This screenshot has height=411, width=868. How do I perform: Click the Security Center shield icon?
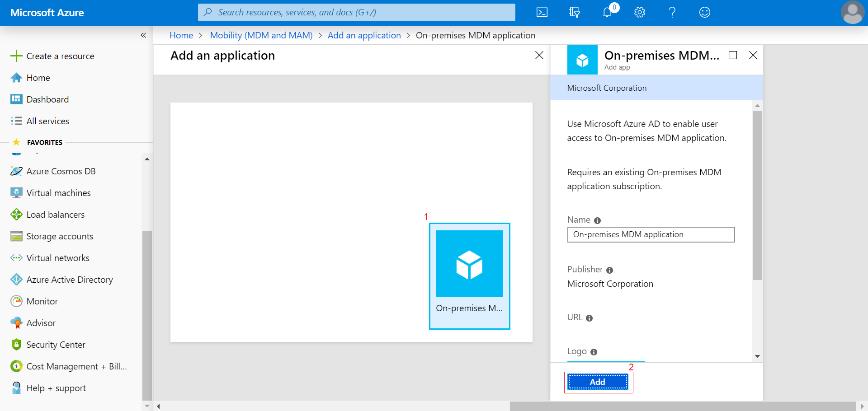(x=16, y=345)
